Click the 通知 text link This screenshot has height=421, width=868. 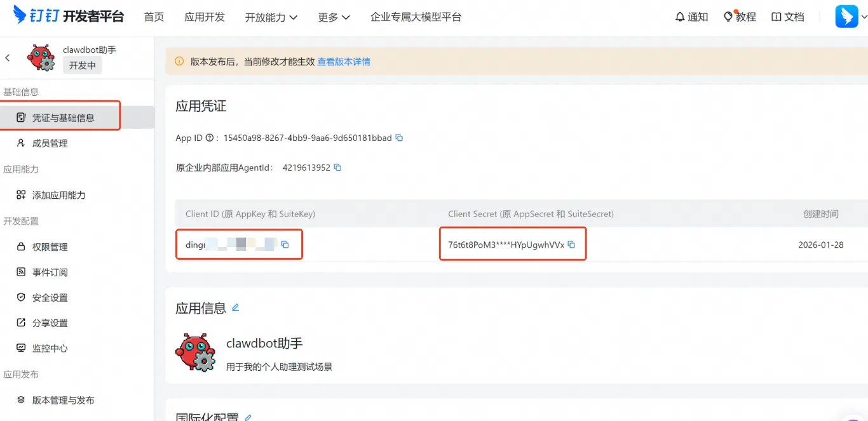(698, 17)
